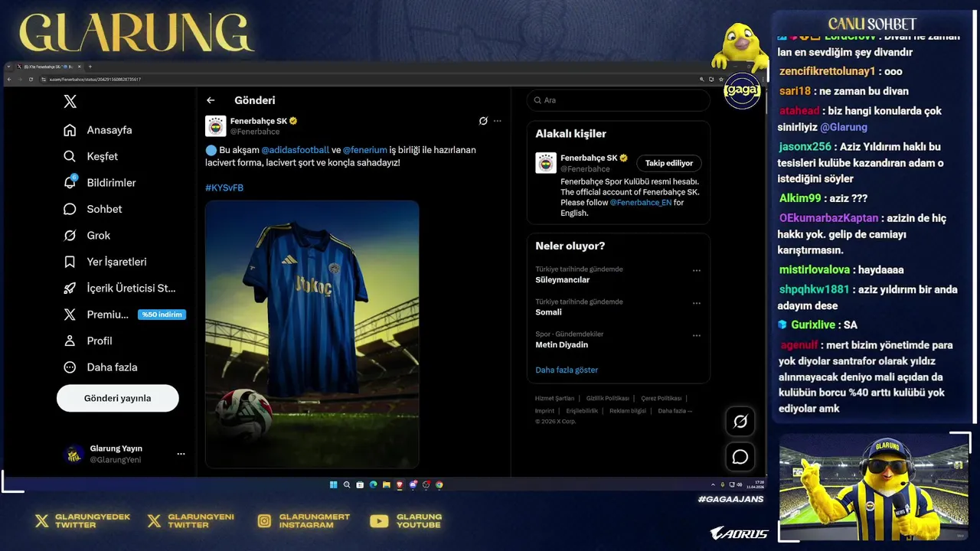Go back with the Gönderi arrow
980x551 pixels.
click(211, 100)
